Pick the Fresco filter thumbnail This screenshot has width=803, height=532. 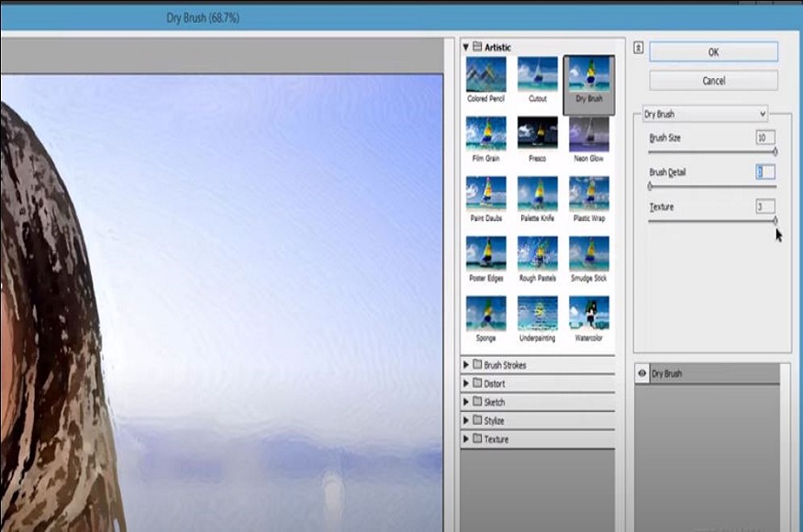(x=537, y=134)
